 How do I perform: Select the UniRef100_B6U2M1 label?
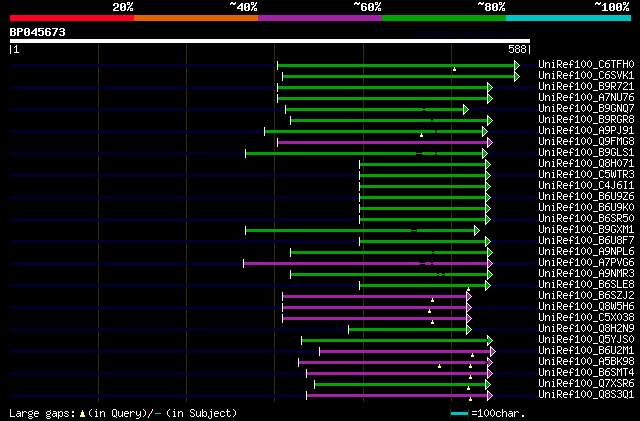586,351
